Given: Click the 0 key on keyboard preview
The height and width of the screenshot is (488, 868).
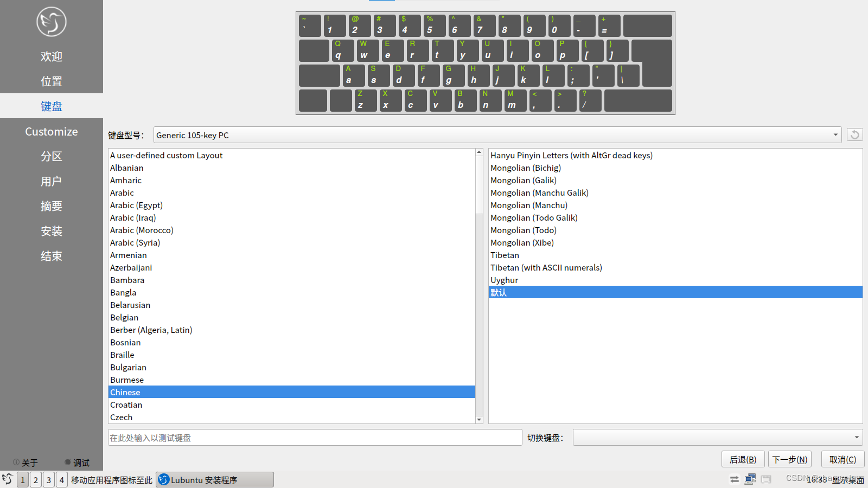Looking at the screenshot, I should coord(559,25).
